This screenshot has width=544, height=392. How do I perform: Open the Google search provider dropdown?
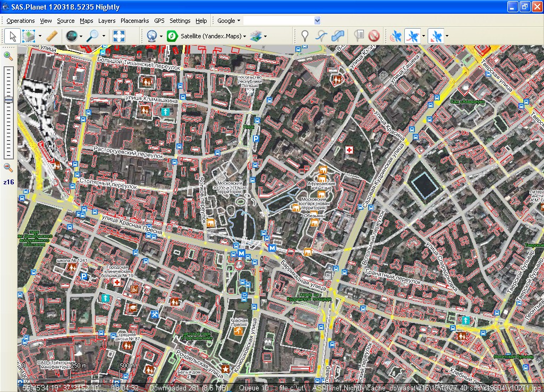click(229, 21)
